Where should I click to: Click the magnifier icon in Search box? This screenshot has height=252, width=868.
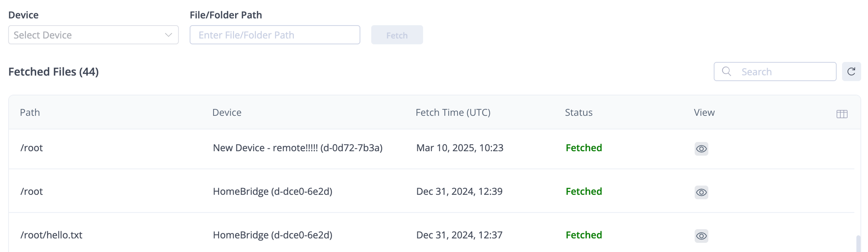coord(726,71)
